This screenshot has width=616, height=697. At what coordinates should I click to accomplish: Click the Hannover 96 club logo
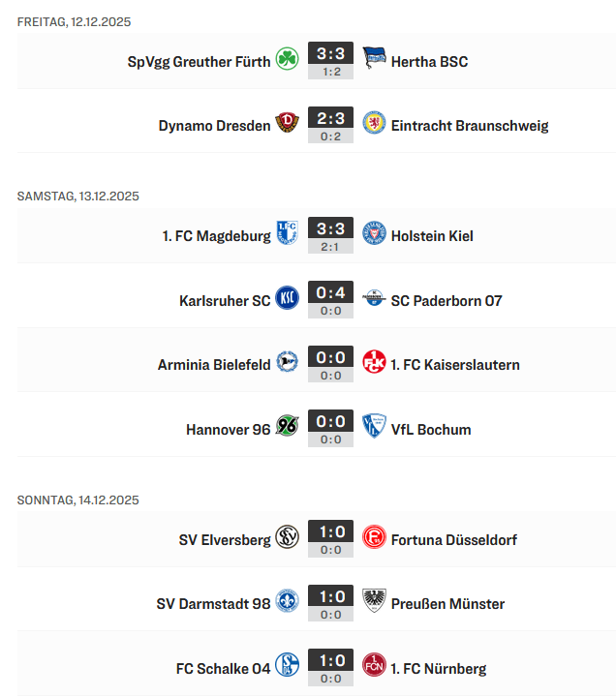point(287,429)
